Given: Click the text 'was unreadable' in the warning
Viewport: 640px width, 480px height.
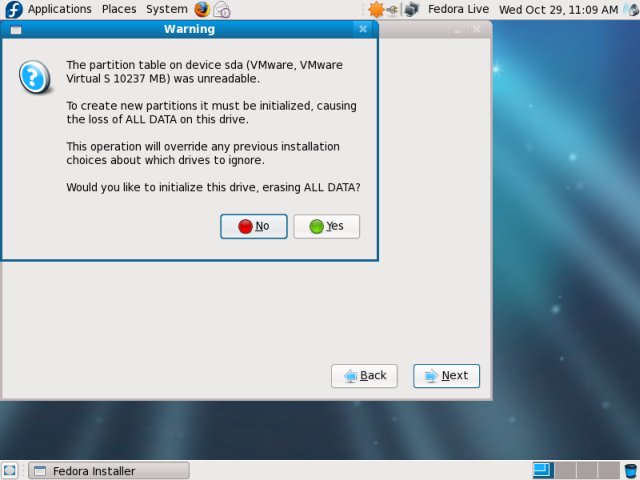Looking at the screenshot, I should pos(217,78).
